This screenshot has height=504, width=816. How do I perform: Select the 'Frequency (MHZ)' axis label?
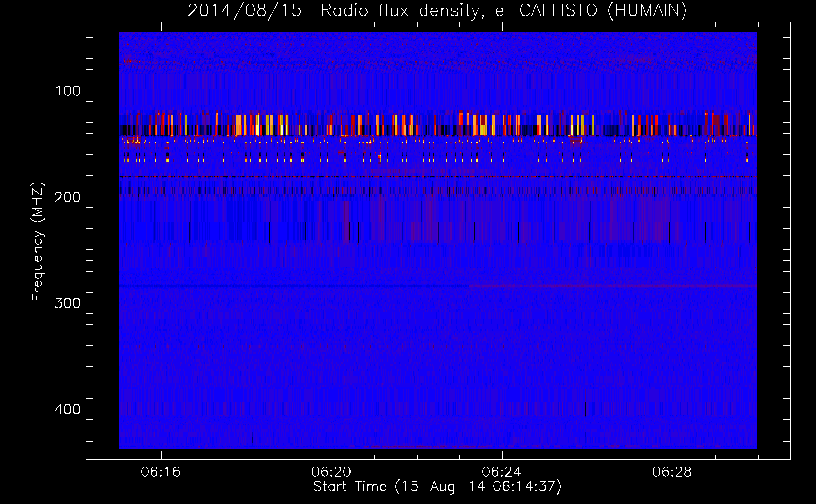coord(37,242)
